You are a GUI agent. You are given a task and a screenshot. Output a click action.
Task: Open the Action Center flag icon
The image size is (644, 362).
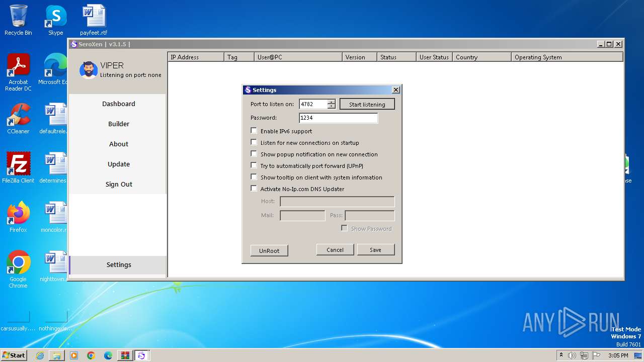click(596, 355)
